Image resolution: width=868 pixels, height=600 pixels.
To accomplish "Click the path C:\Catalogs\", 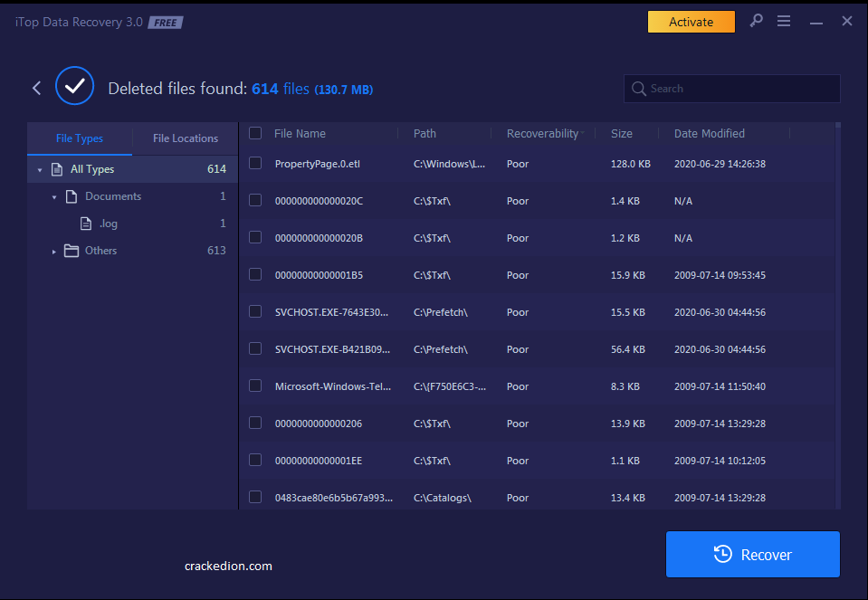I will pos(443,498).
